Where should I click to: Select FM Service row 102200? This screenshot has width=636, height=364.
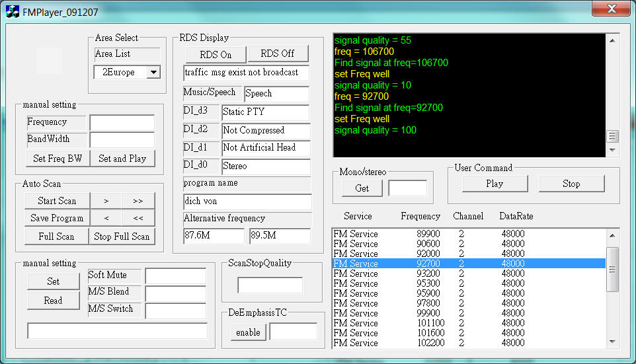pyautogui.click(x=469, y=343)
